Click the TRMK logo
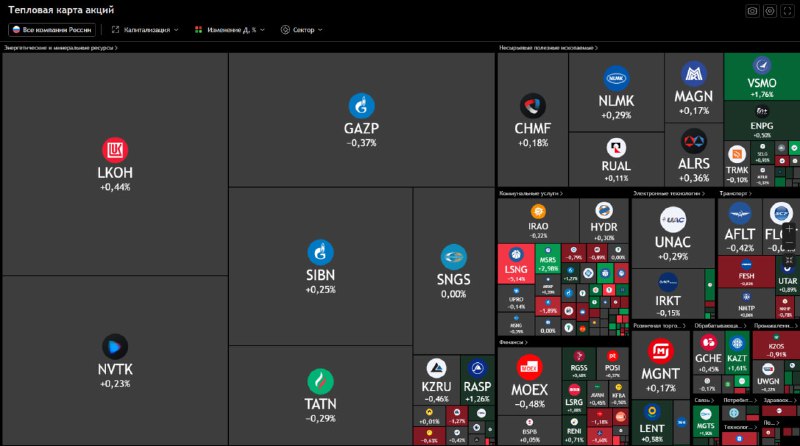The height and width of the screenshot is (446, 800). (737, 154)
